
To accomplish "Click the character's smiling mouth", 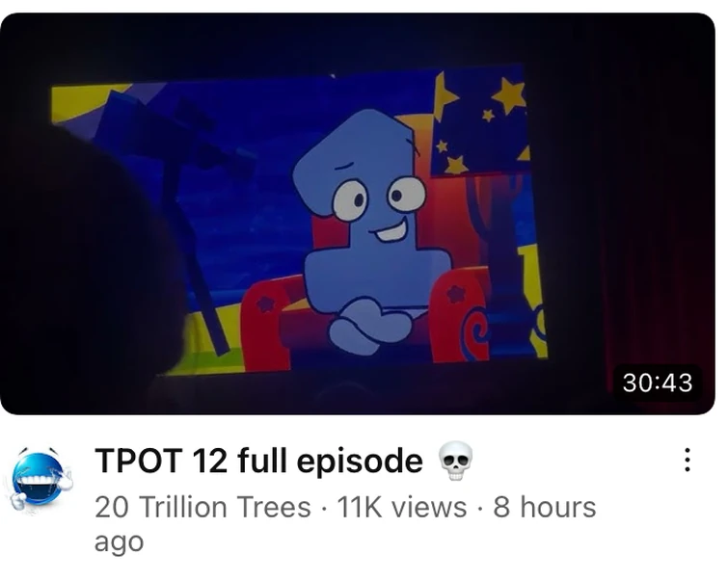I will (x=396, y=229).
